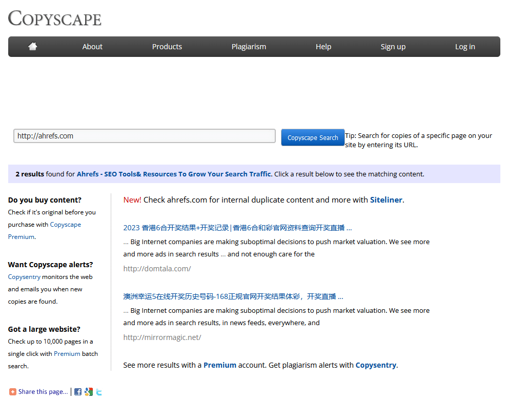
Task: Click the Copyscape logo
Action: point(55,18)
